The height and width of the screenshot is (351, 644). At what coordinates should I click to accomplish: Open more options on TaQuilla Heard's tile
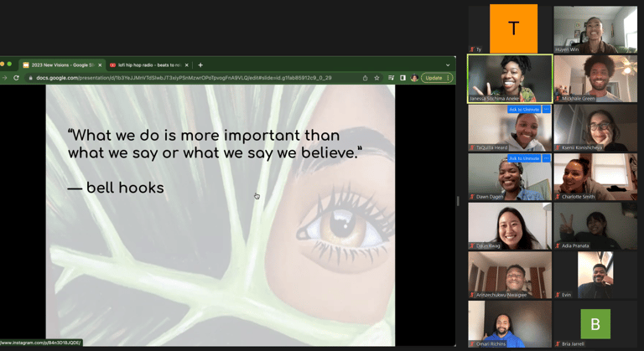[x=546, y=109]
